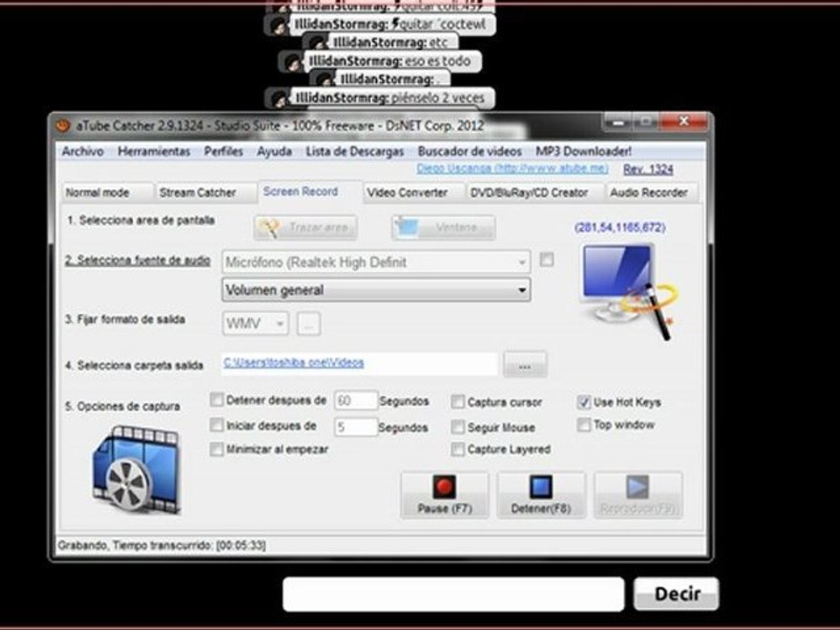This screenshot has width=840, height=630.
Task: Toggle the Seguir Mouse checkbox
Action: tap(458, 427)
